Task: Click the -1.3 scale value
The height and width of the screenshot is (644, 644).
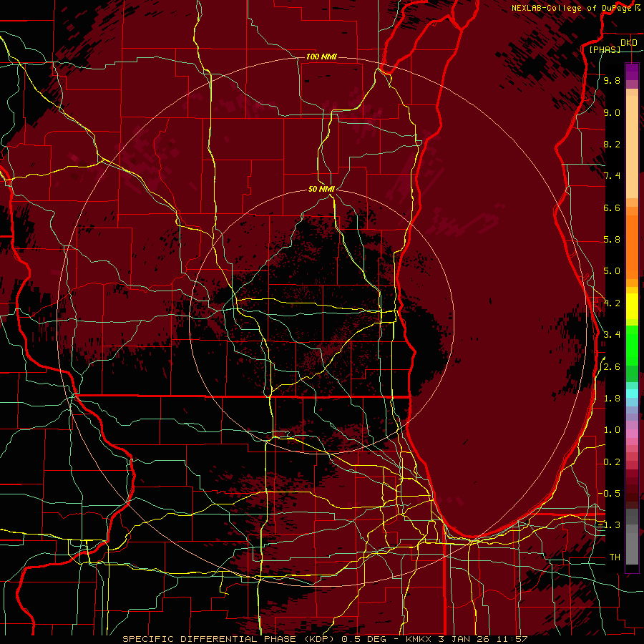Action: 609,525
